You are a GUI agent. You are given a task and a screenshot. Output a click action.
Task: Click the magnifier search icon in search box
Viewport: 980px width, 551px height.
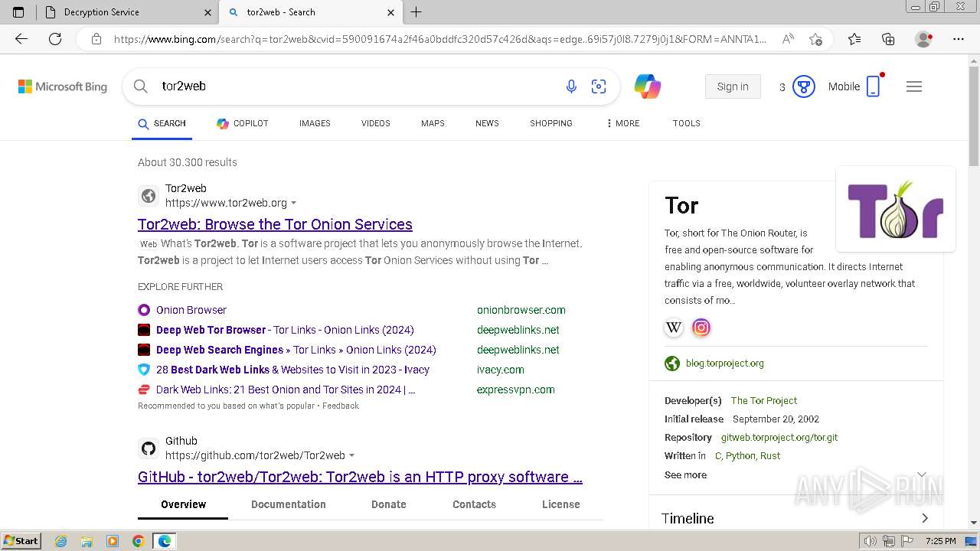141,86
